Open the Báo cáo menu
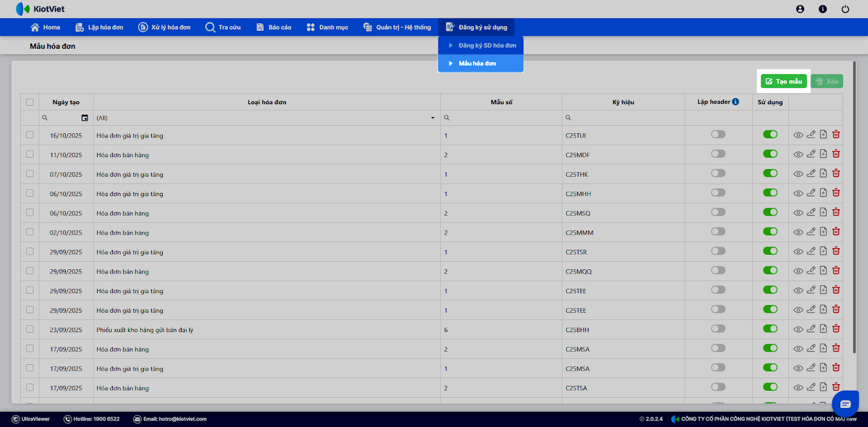Viewport: 868px width, 427px height. 274,28
